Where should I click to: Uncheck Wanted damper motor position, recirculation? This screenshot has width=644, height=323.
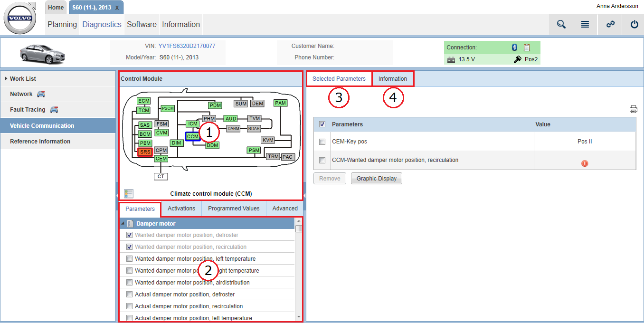coord(129,247)
